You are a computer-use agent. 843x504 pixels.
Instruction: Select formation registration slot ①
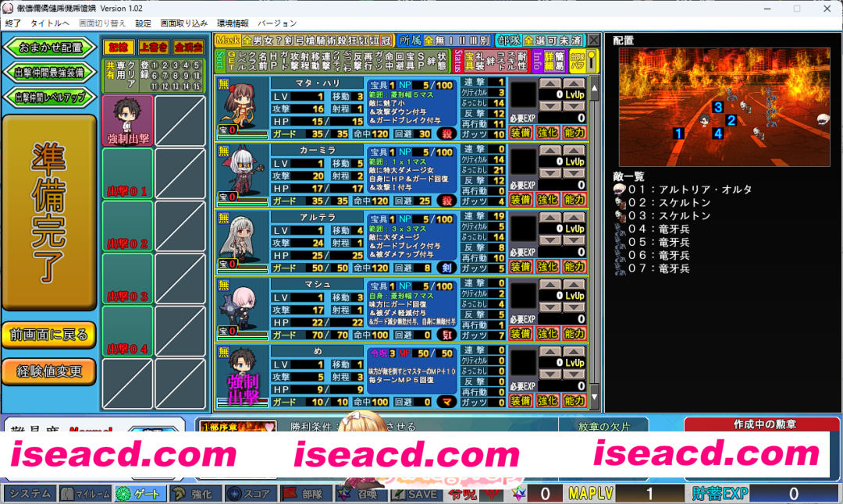click(x=155, y=66)
